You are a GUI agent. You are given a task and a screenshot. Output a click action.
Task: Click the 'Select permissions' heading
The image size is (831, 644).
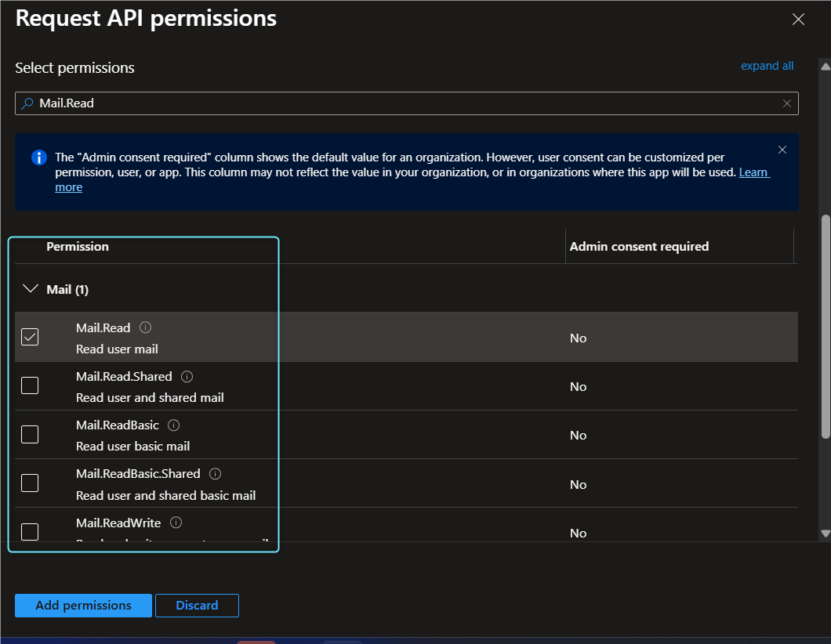(x=74, y=68)
